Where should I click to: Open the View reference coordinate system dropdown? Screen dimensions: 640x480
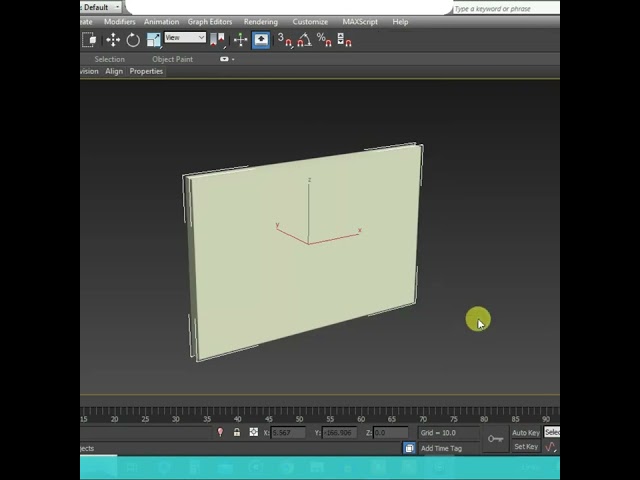point(185,38)
